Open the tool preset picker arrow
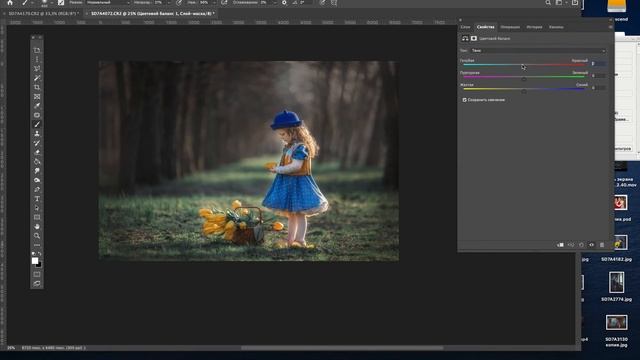640x360 pixels. pos(32,3)
